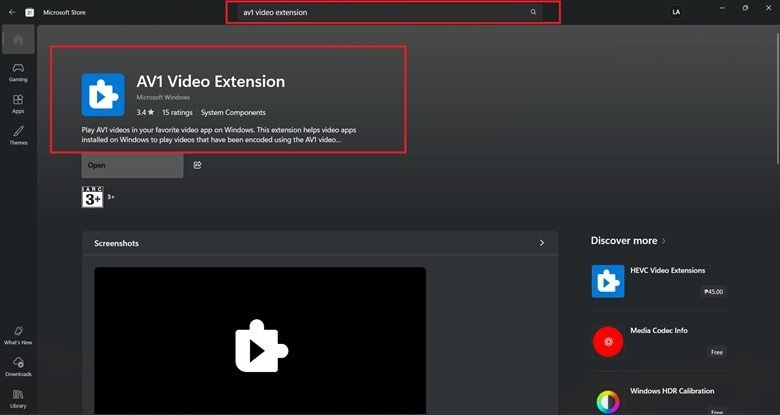Click the Free tag for Media Codec Info
Screen dimensions: 780x415
(x=717, y=352)
